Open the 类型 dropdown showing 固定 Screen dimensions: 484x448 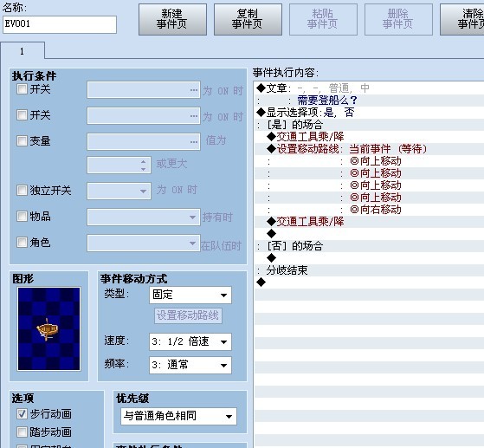[190, 295]
